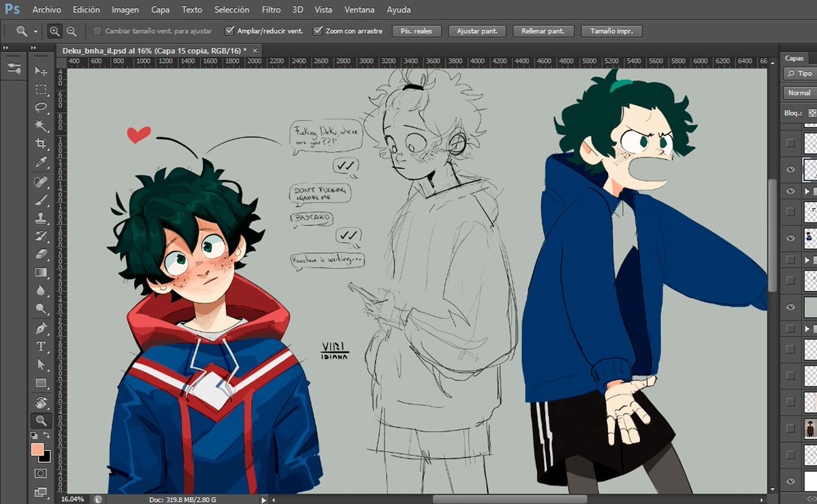Click the 16.04% zoom level field

pos(72,499)
